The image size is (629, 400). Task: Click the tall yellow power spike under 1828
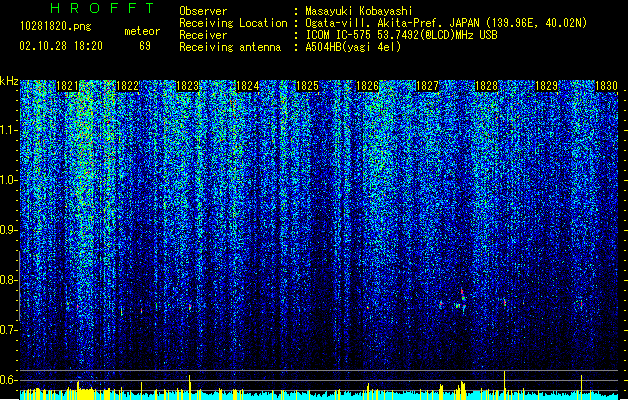coord(504,385)
